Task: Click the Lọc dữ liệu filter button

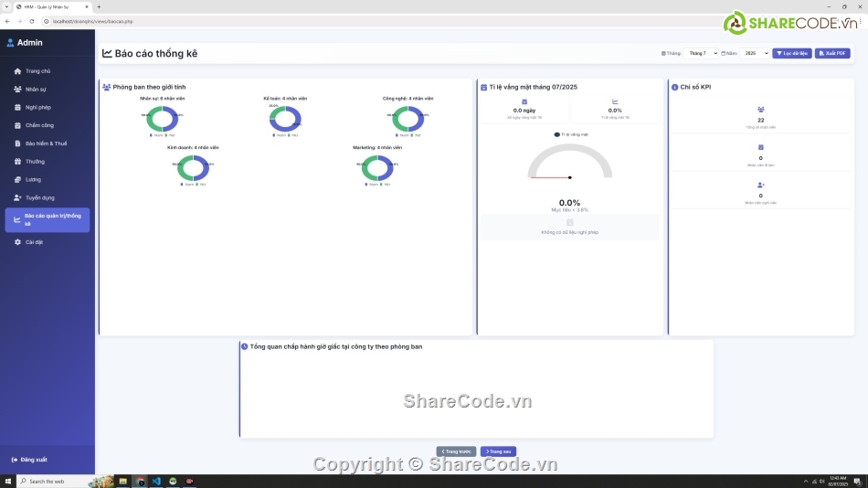Action: click(792, 53)
